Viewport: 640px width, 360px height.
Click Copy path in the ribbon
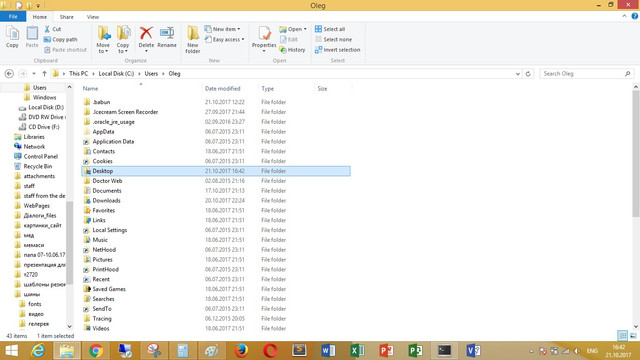click(60, 39)
